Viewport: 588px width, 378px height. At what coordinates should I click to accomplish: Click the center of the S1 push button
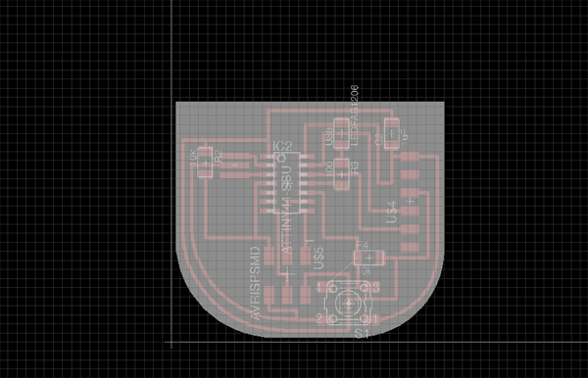(x=348, y=303)
